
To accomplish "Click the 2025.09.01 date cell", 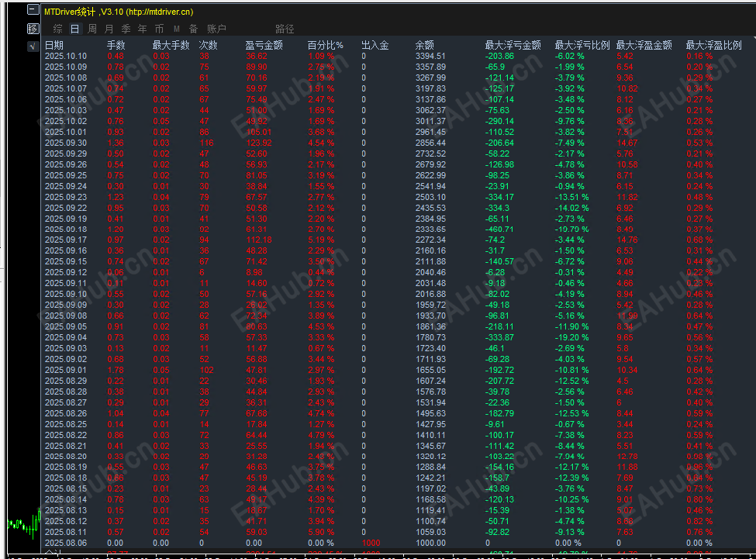I will 66,370.
